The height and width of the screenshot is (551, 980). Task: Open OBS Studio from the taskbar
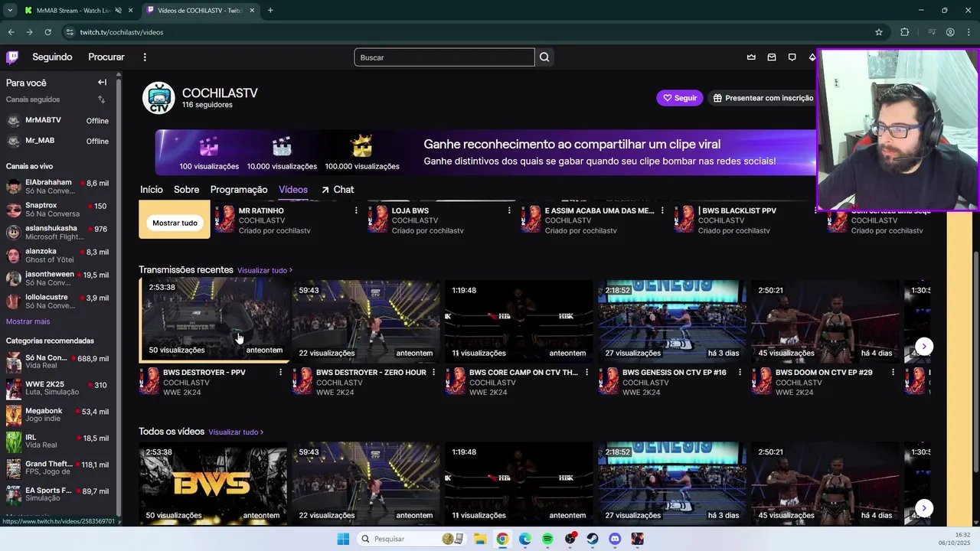pyautogui.click(x=570, y=539)
